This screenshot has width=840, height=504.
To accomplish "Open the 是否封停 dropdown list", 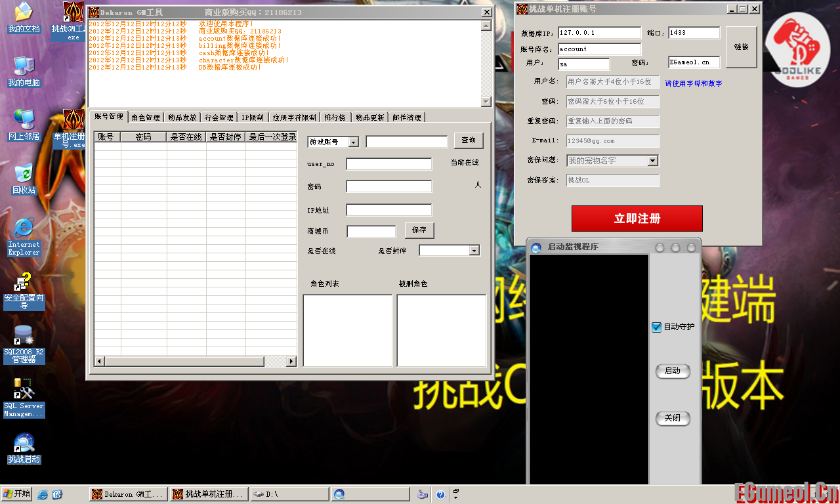I will (x=474, y=250).
